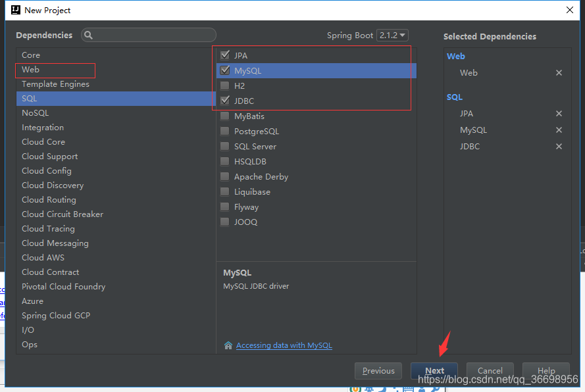This screenshot has width=585, height=392.
Task: Click the search magnifier icon
Action: tap(88, 35)
